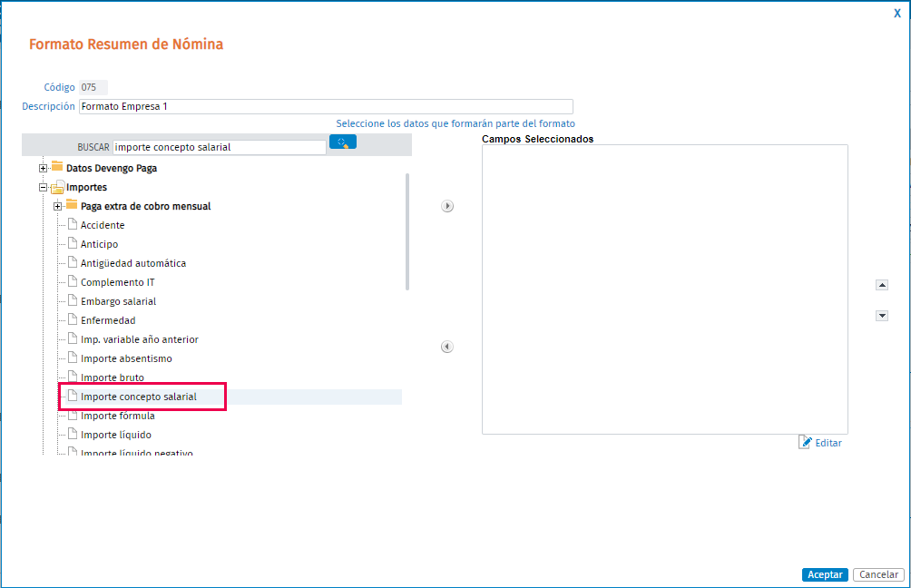
Task: Select the Accidente tree item
Action: [x=103, y=225]
